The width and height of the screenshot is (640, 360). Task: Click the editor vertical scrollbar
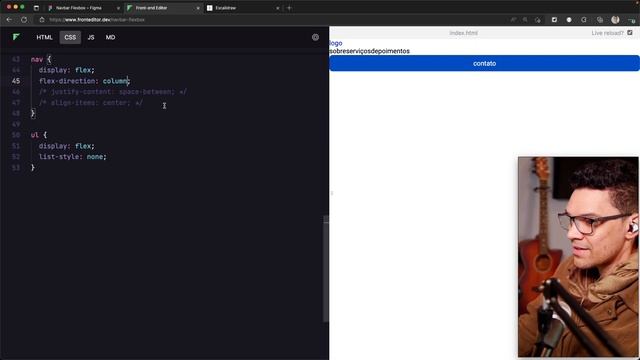[x=326, y=269]
